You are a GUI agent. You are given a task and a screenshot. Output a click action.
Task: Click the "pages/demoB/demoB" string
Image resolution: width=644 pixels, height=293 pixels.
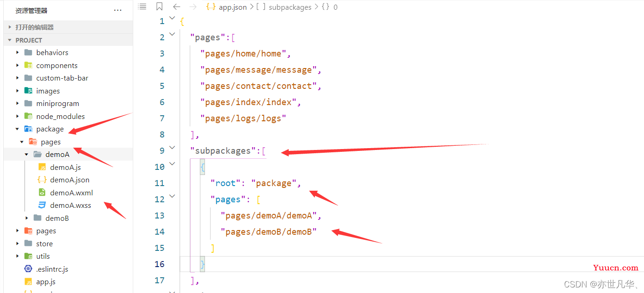click(269, 232)
